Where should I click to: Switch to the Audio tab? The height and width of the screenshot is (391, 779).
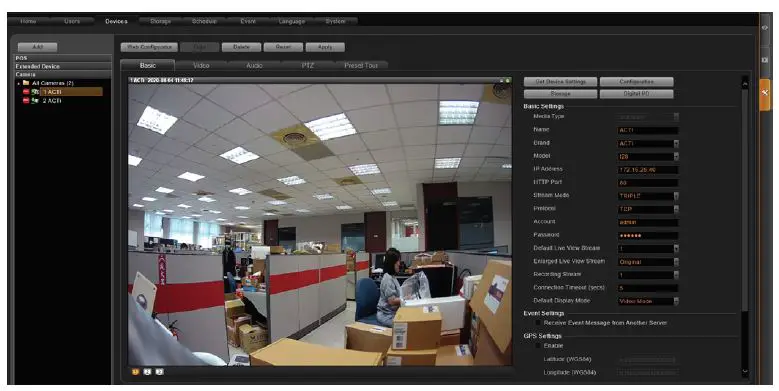[x=254, y=66]
